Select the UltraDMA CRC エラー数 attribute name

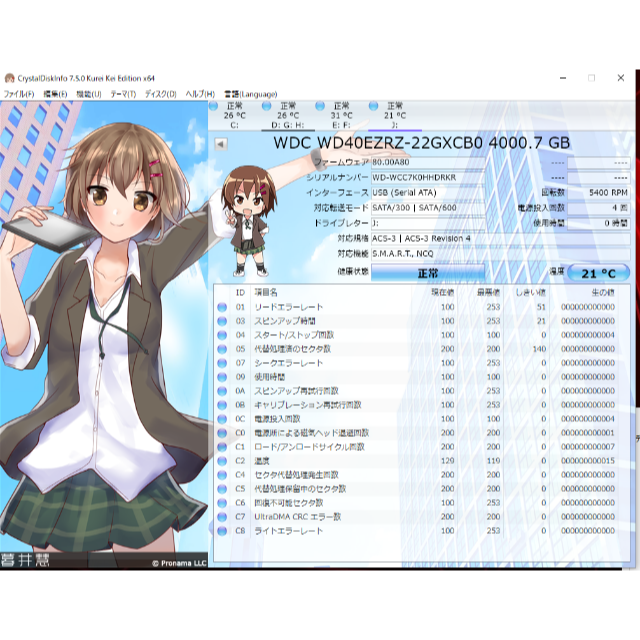click(x=298, y=517)
